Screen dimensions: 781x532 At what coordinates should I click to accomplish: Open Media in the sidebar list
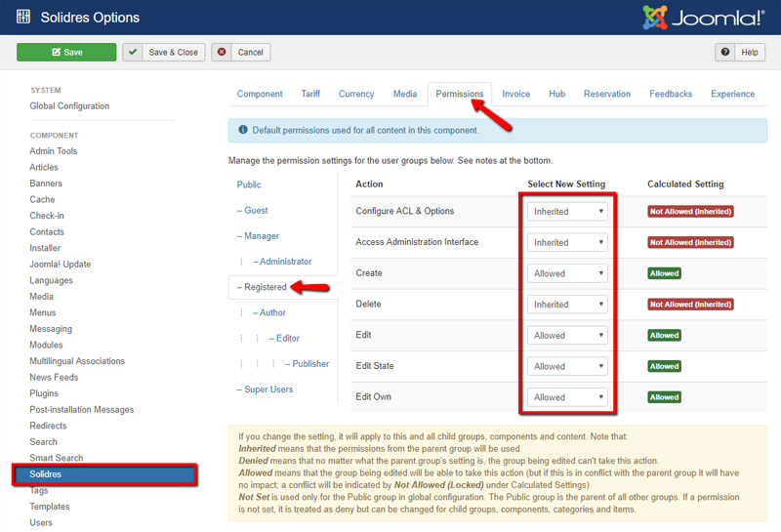pos(41,297)
